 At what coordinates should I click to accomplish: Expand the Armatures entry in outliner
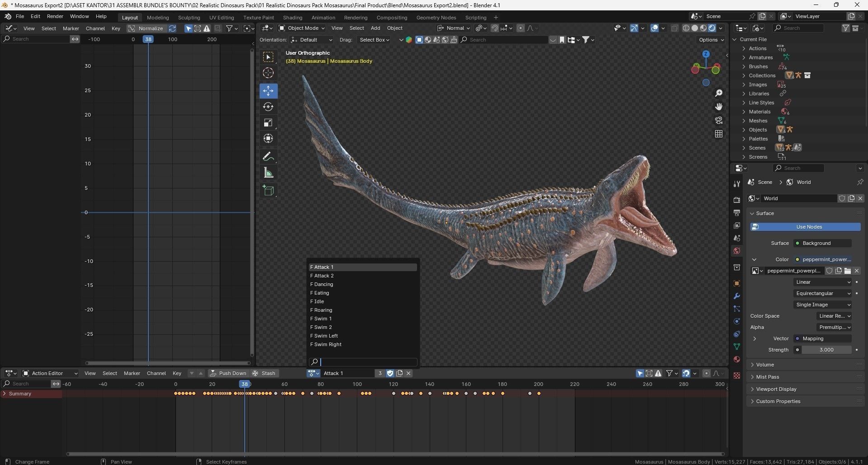click(744, 57)
